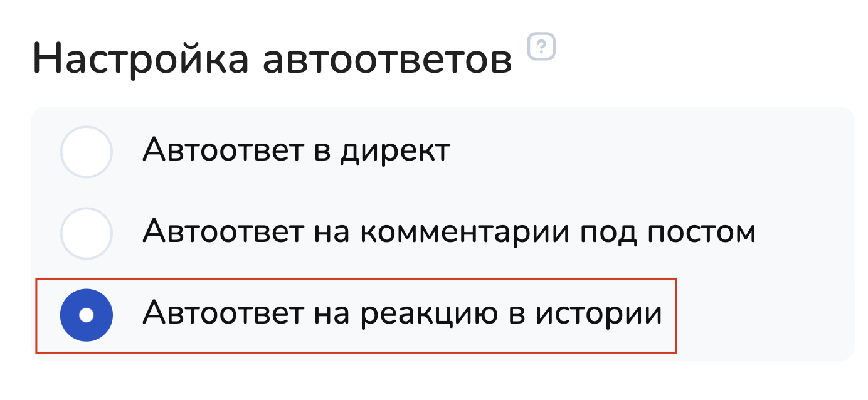Click the second empty radio circle
868x400 pixels.
click(x=87, y=233)
